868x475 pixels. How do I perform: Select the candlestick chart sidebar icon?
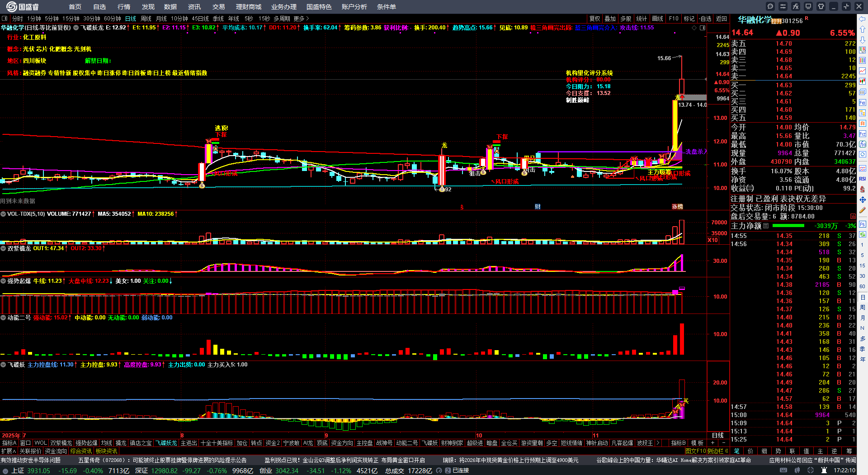point(863,81)
